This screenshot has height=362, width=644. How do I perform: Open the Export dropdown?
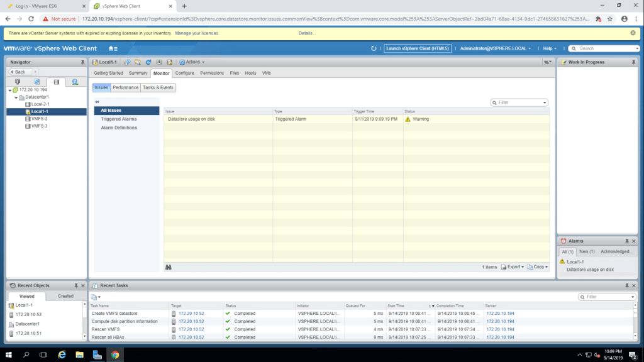pos(513,267)
